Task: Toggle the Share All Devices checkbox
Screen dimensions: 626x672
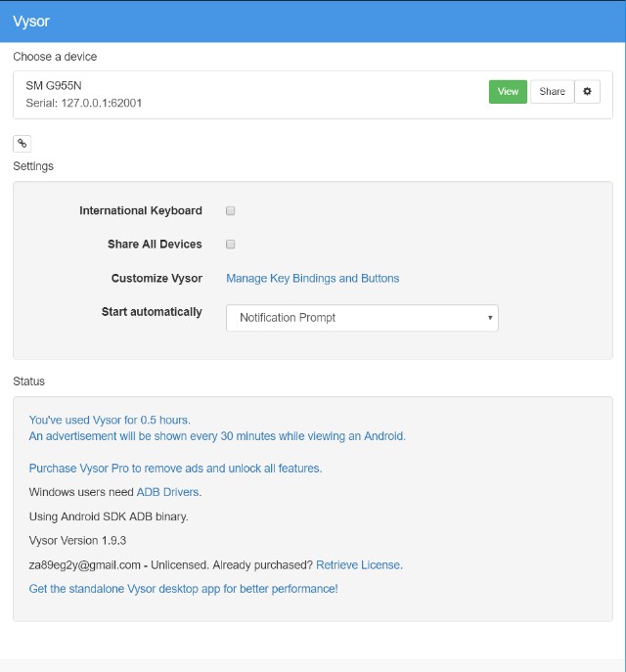Action: pyautogui.click(x=230, y=244)
